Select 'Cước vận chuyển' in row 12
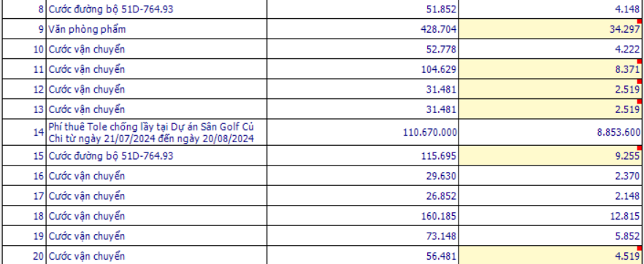 (156, 90)
